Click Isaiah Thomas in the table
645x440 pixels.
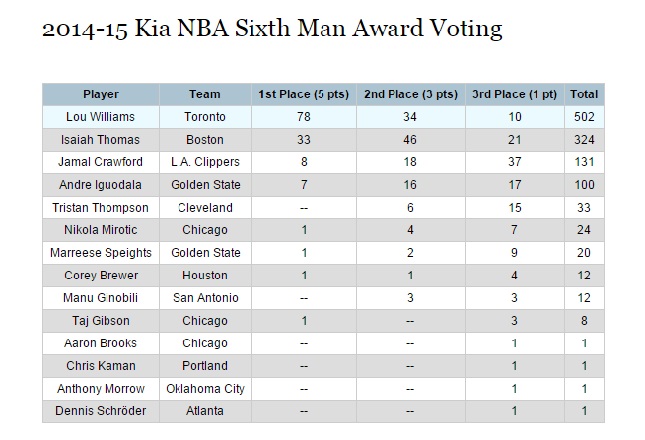pos(100,139)
